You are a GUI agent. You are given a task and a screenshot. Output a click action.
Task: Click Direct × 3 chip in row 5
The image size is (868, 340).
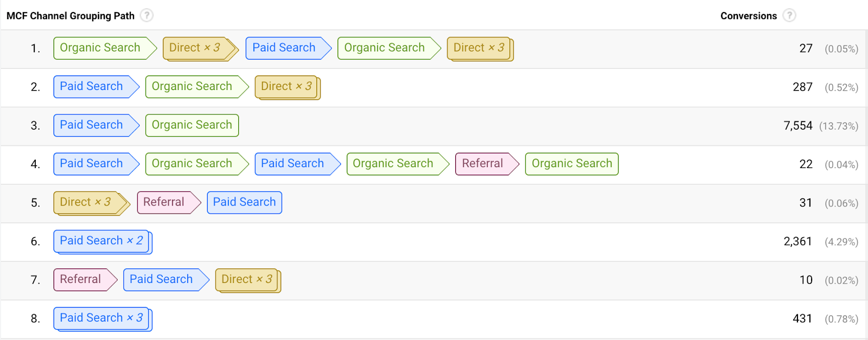86,202
